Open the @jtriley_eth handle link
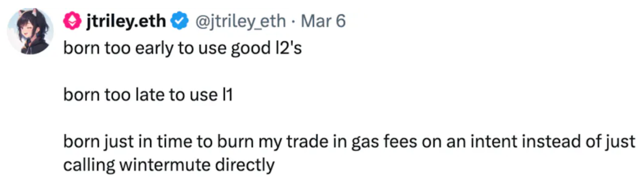This screenshot has width=644, height=182. (x=240, y=21)
